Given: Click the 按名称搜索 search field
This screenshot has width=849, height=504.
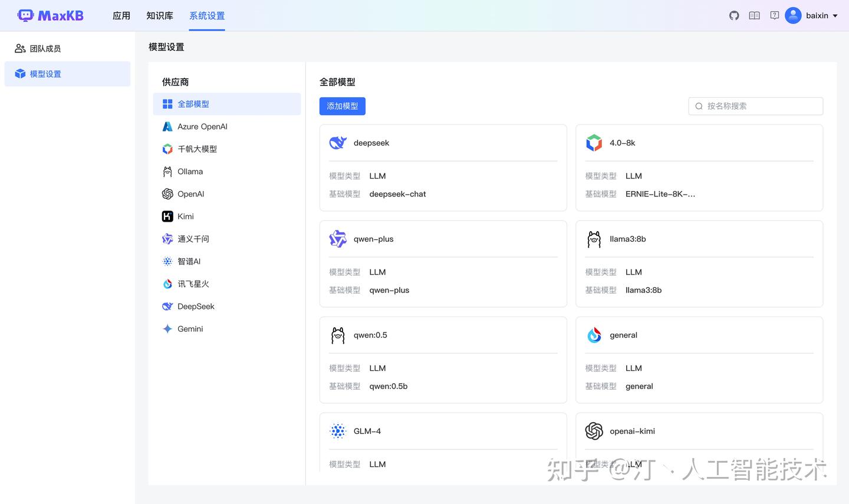Looking at the screenshot, I should click(x=755, y=106).
